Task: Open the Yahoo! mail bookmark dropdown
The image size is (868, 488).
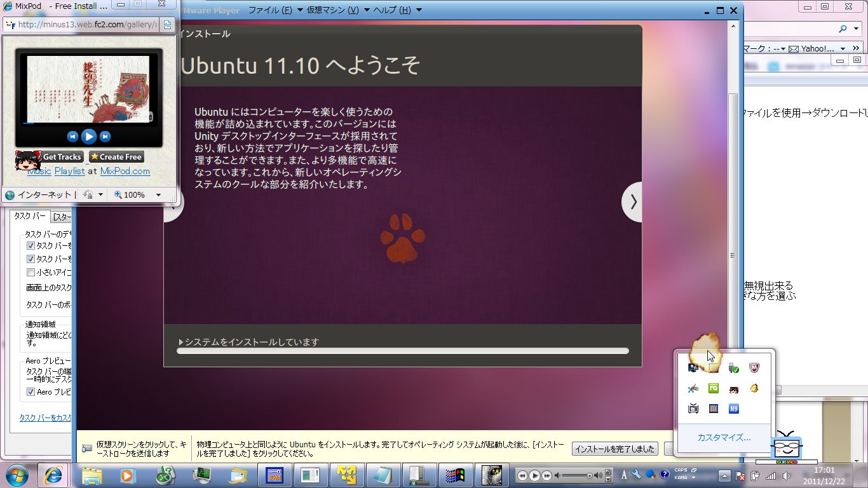Action: pyautogui.click(x=843, y=48)
